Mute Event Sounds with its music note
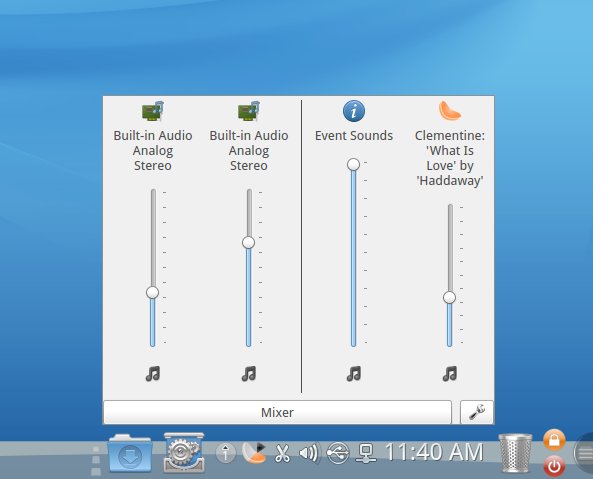Image resolution: width=593 pixels, height=479 pixels. click(x=354, y=374)
